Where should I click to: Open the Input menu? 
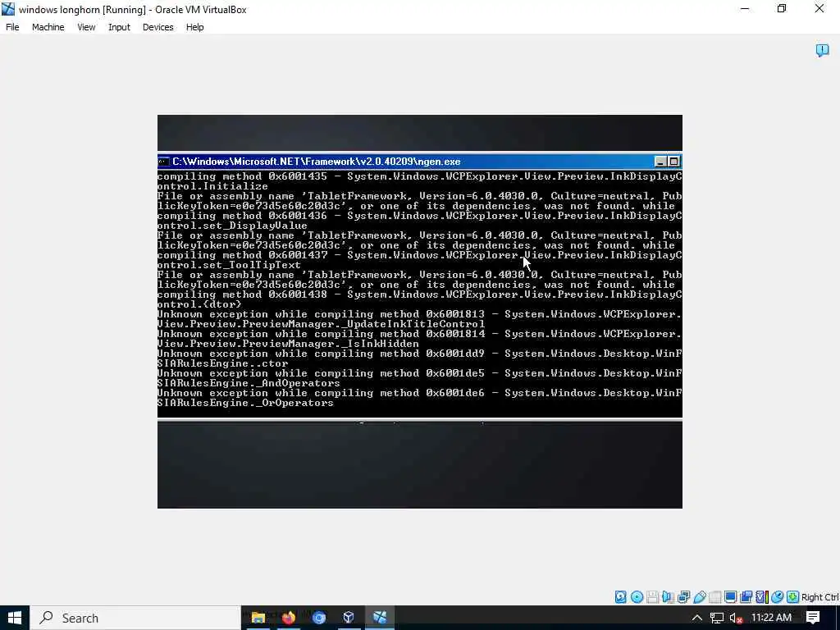click(x=119, y=27)
